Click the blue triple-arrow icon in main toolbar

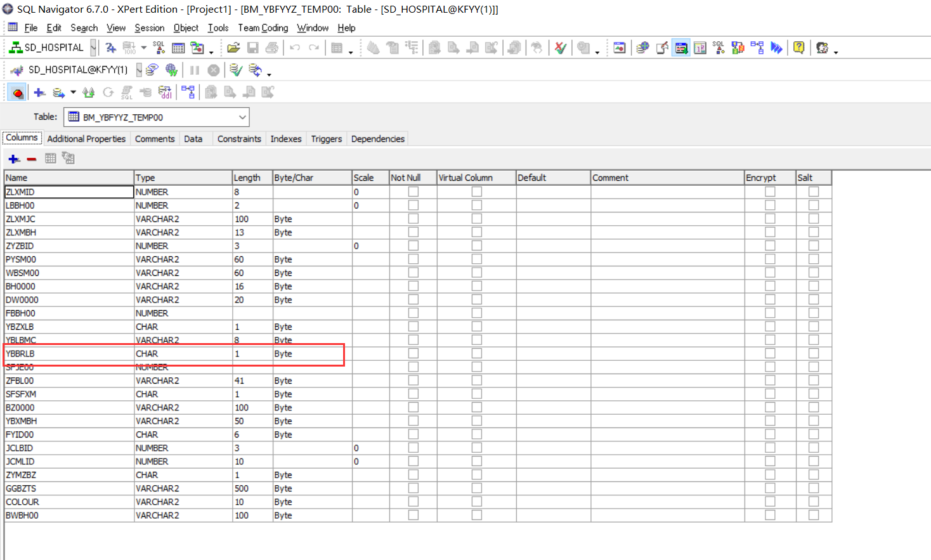pos(776,48)
